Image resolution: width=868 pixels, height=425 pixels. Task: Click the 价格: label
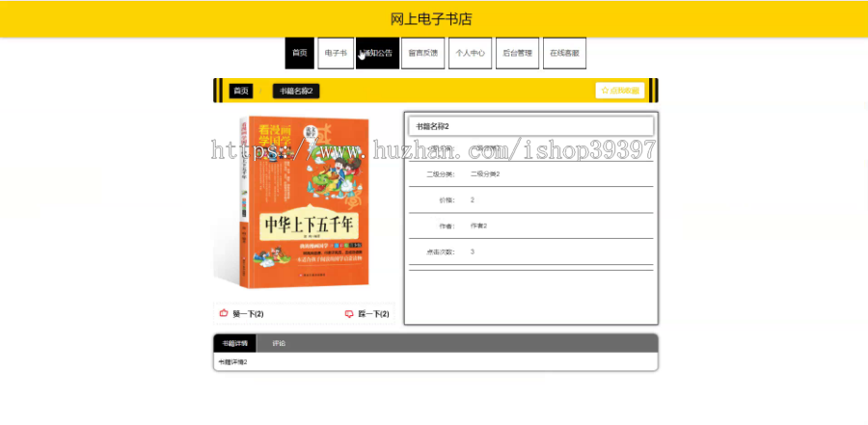click(x=447, y=199)
